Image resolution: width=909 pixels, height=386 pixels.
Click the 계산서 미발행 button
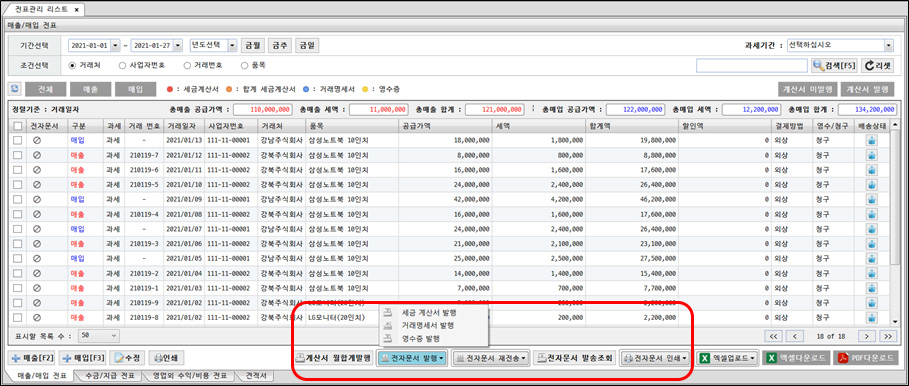(808, 89)
